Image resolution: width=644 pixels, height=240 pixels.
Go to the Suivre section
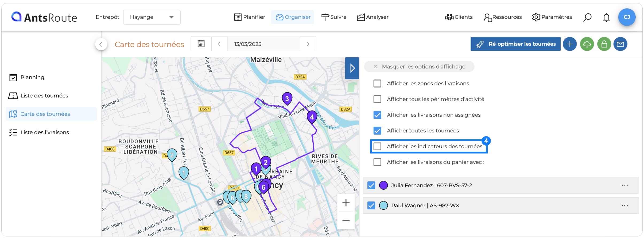pos(334,17)
